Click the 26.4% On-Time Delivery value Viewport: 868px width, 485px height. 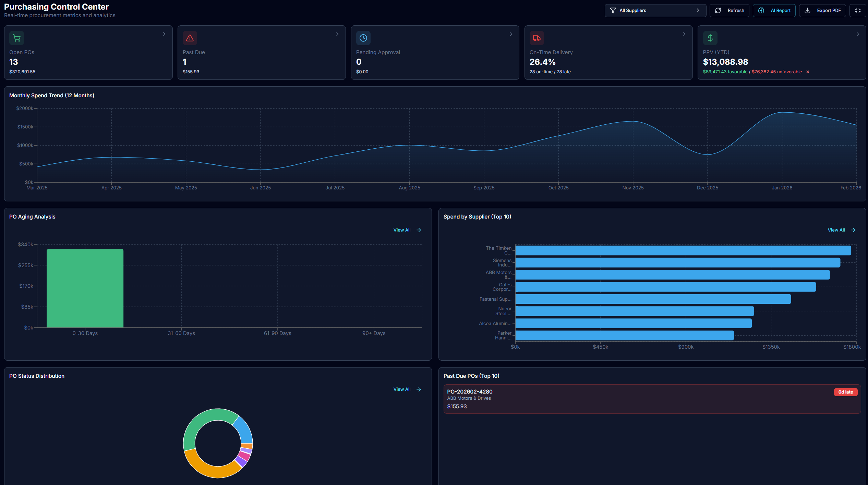542,62
